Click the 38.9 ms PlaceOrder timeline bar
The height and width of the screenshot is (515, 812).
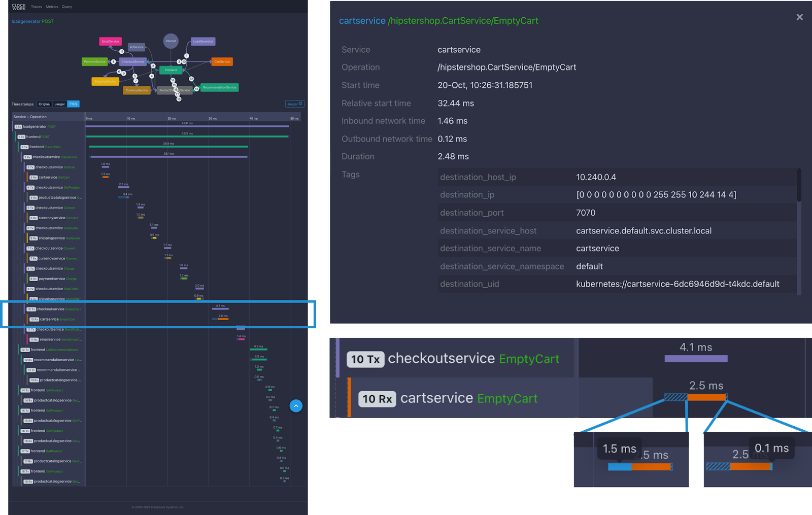click(x=168, y=147)
